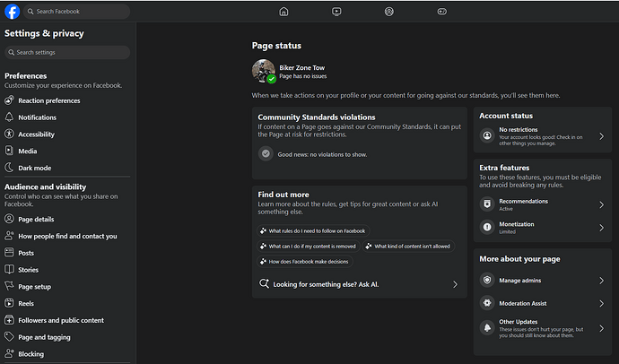The width and height of the screenshot is (619, 364).
Task: Click the Stories book icon
Action: pyautogui.click(x=9, y=269)
